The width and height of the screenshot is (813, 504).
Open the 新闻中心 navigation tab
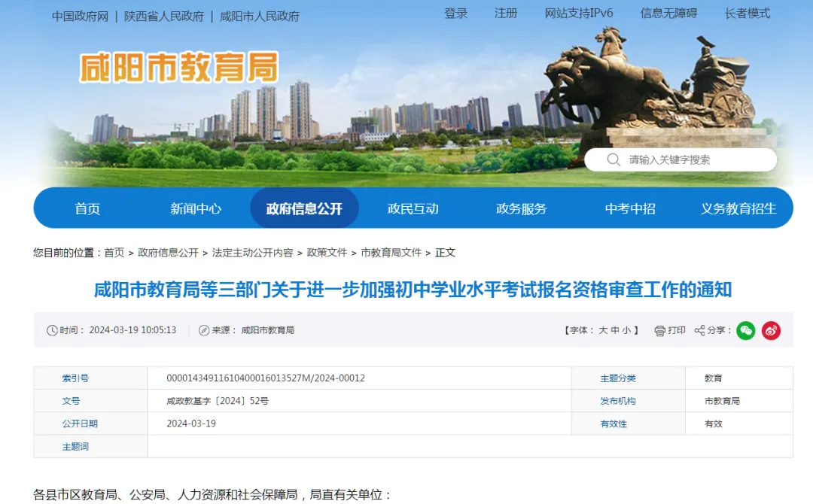pyautogui.click(x=196, y=208)
